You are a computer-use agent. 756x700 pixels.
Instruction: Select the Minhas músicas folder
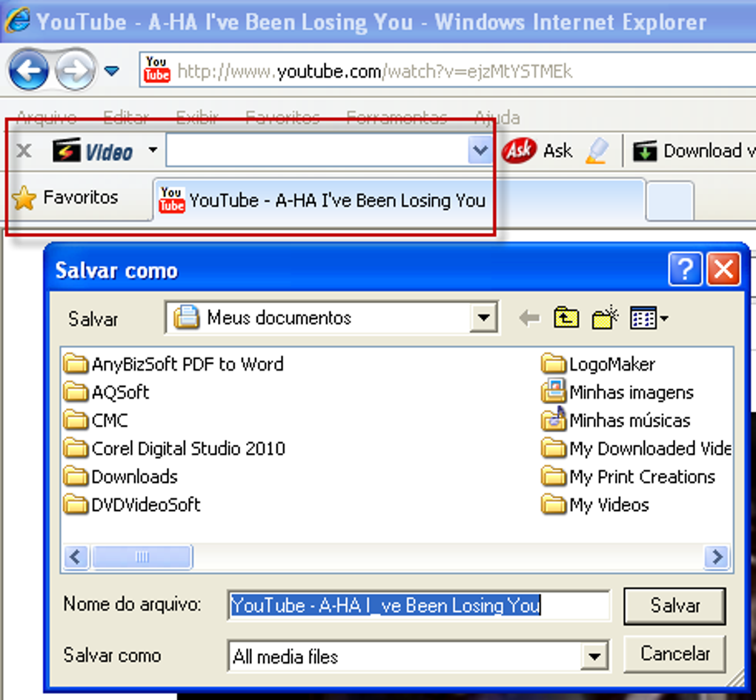(x=616, y=420)
